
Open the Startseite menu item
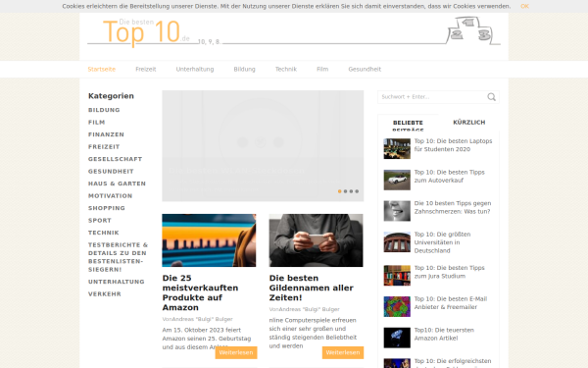point(102,69)
